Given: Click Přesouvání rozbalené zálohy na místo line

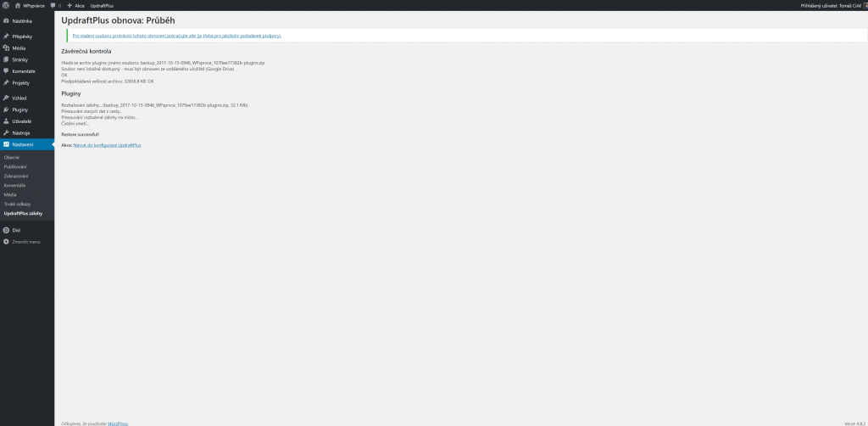Looking at the screenshot, I should (x=100, y=117).
